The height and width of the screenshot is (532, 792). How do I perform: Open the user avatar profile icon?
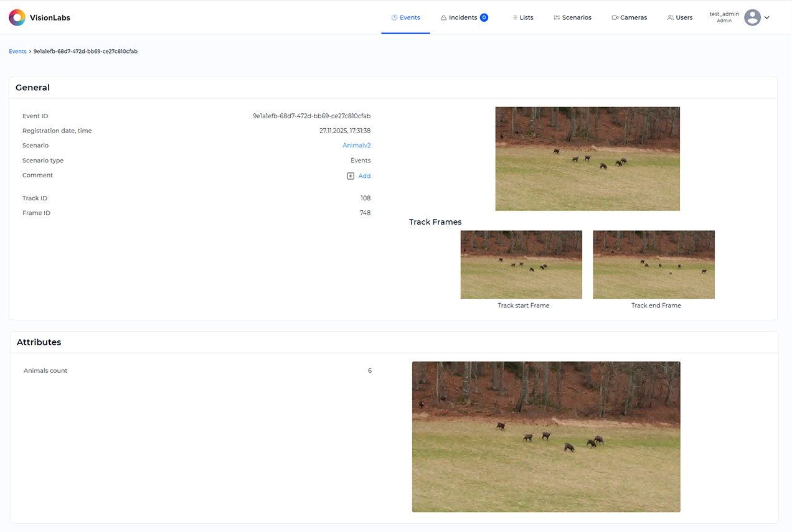coord(752,17)
